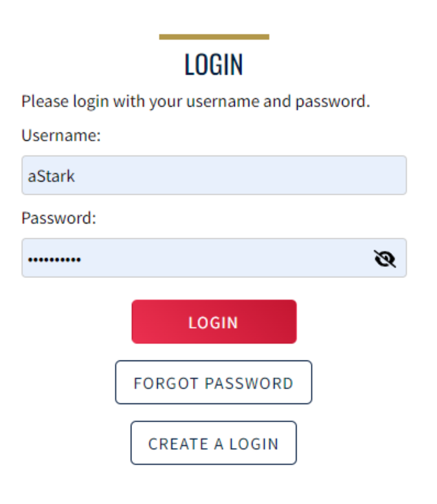Screen dimensions: 437x504
Task: Click the 'Password:' field label
Action: (x=59, y=219)
